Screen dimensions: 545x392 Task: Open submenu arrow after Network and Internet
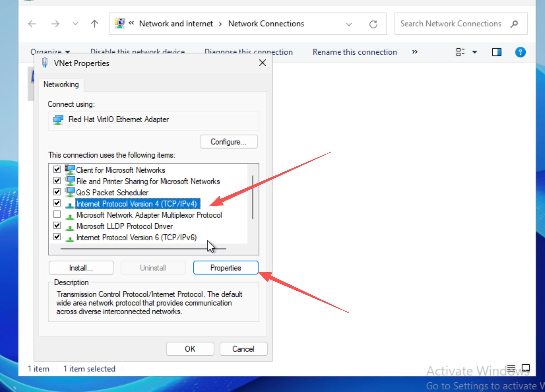(220, 24)
